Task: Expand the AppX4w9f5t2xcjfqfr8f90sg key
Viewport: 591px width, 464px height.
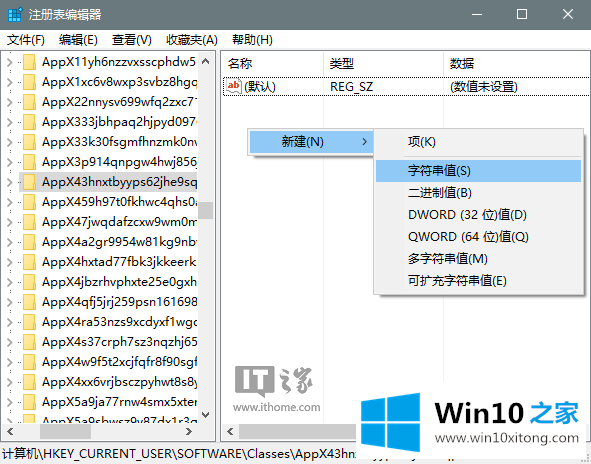Action: (10, 362)
